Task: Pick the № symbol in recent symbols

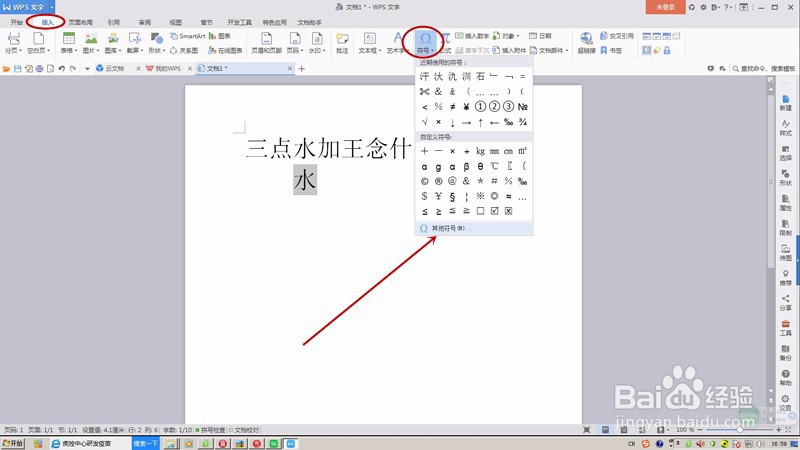Action: tap(522, 107)
